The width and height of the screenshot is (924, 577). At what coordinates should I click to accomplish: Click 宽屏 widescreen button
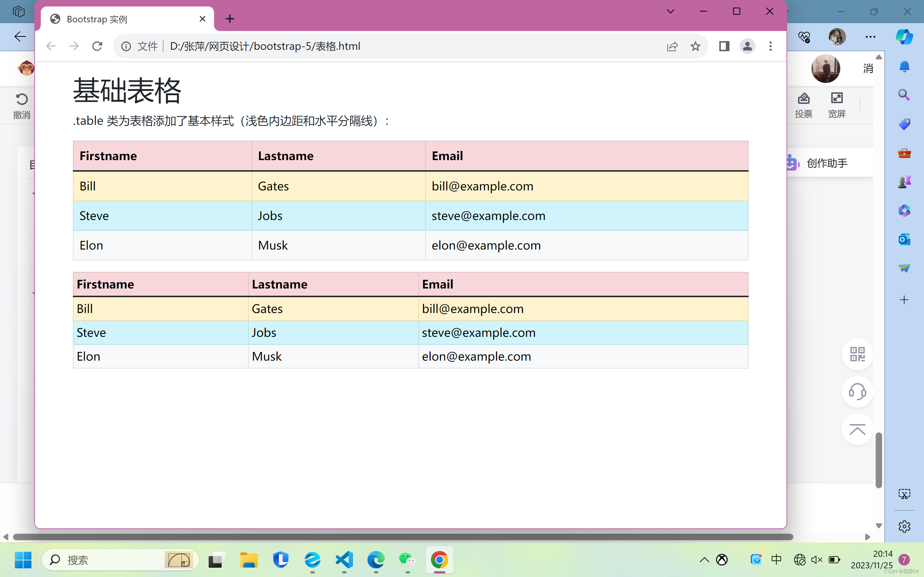point(836,105)
